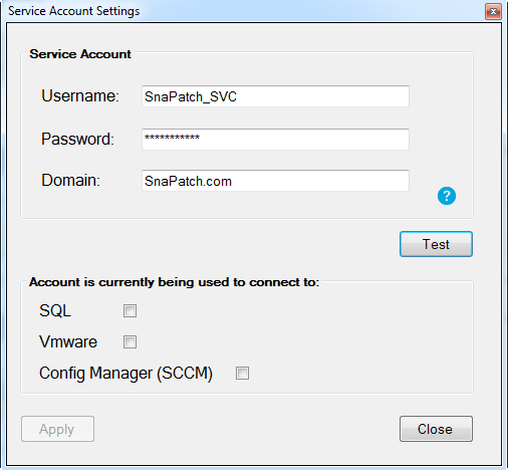Open the blue question mark help icon

coord(446,196)
